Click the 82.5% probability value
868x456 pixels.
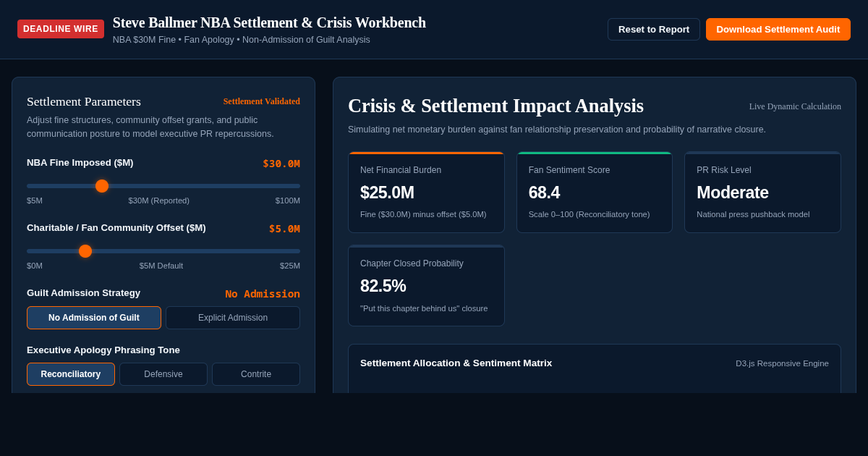(383, 286)
